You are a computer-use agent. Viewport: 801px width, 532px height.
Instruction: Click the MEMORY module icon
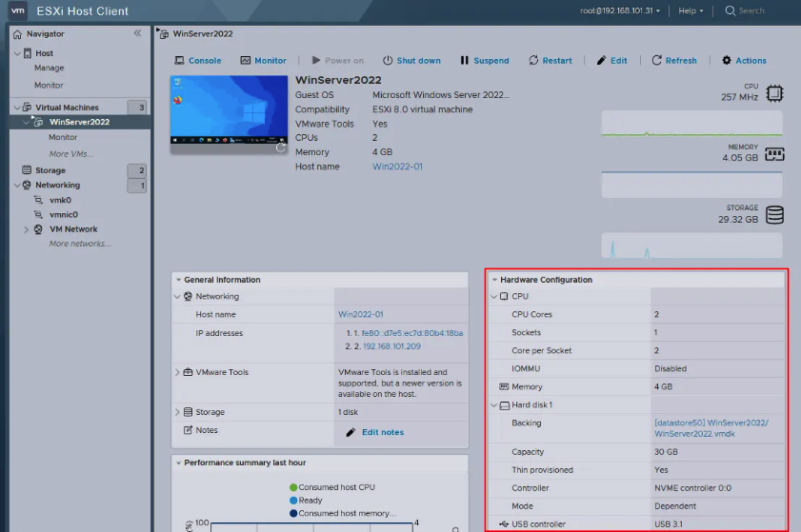click(x=774, y=154)
